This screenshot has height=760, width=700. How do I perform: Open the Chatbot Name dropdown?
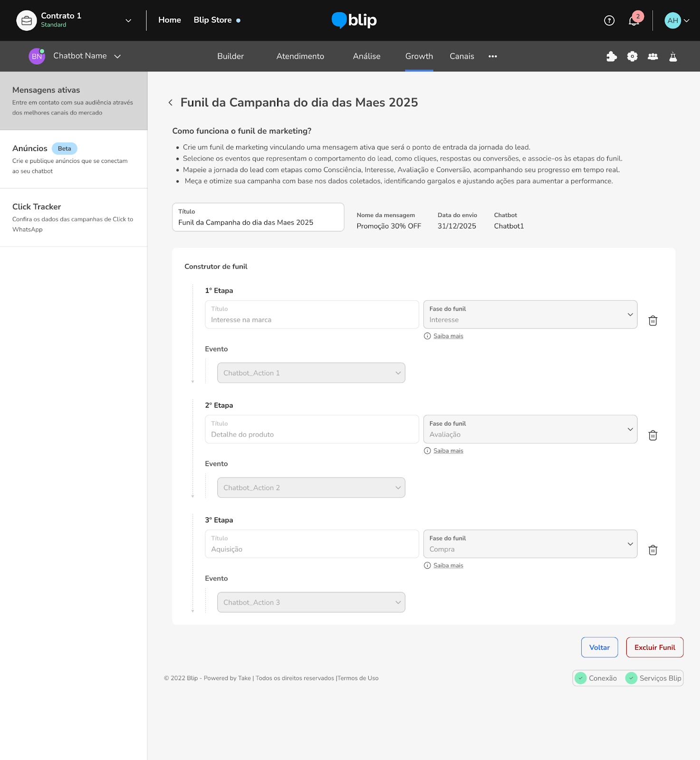point(117,56)
